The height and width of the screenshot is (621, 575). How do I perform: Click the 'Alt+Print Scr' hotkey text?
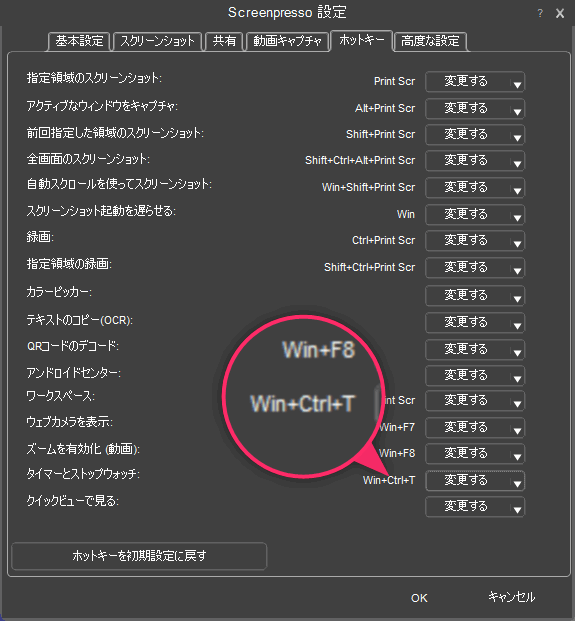(x=385, y=109)
